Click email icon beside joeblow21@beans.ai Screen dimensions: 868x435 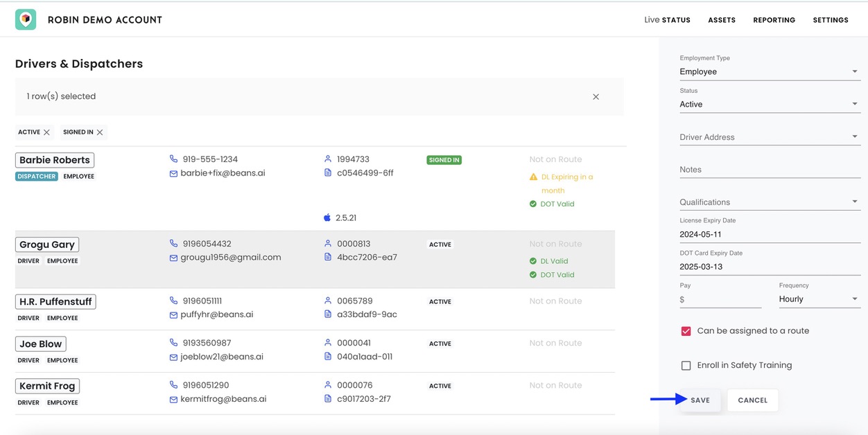[173, 357]
